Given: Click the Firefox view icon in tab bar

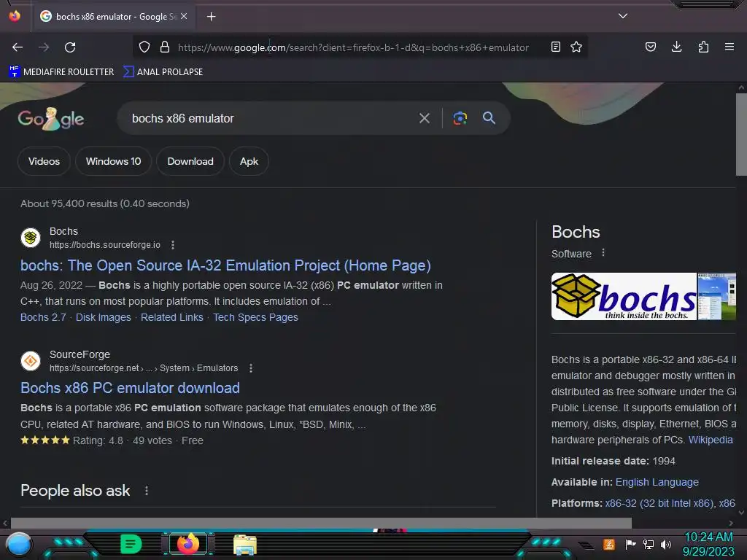Looking at the screenshot, I should pos(15,16).
